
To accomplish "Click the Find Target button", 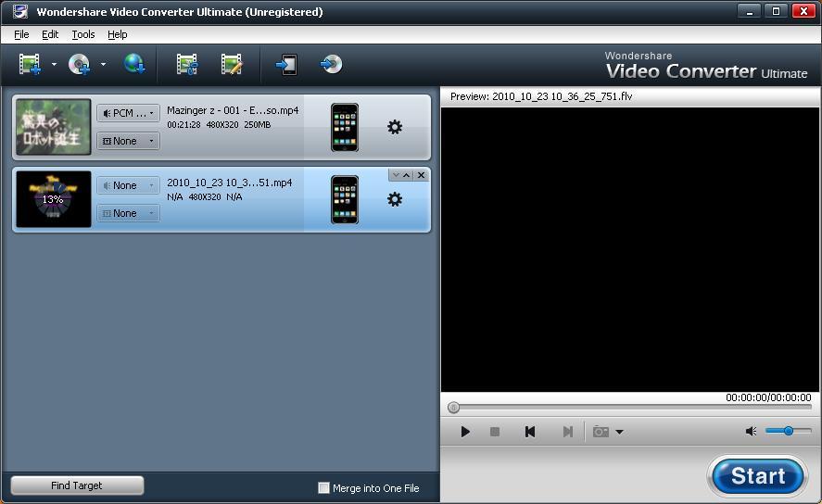I will point(77,485).
